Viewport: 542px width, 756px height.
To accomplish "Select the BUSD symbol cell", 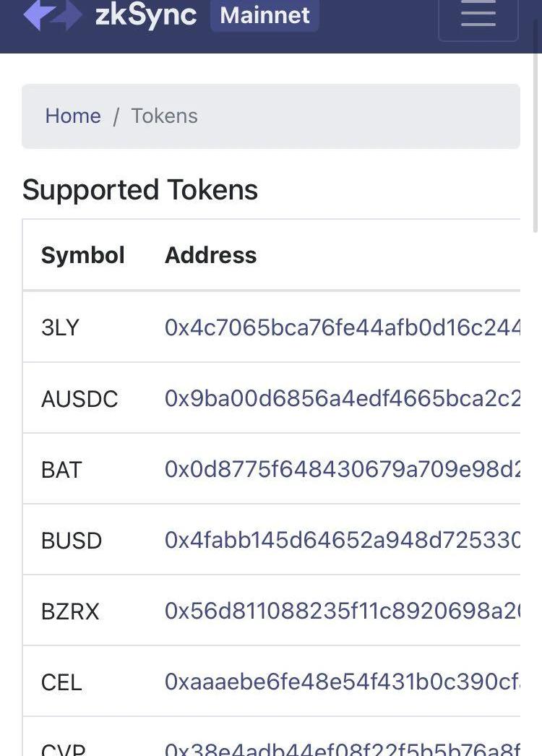I will pos(72,541).
